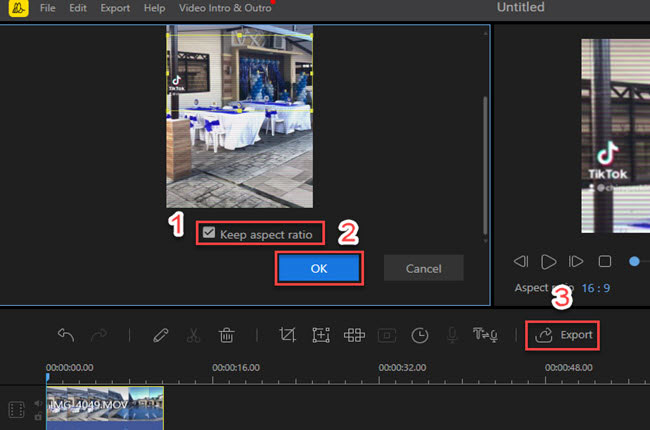This screenshot has height=430, width=650.
Task: Click the 00:00:16.00 timeline marker
Action: (236, 367)
